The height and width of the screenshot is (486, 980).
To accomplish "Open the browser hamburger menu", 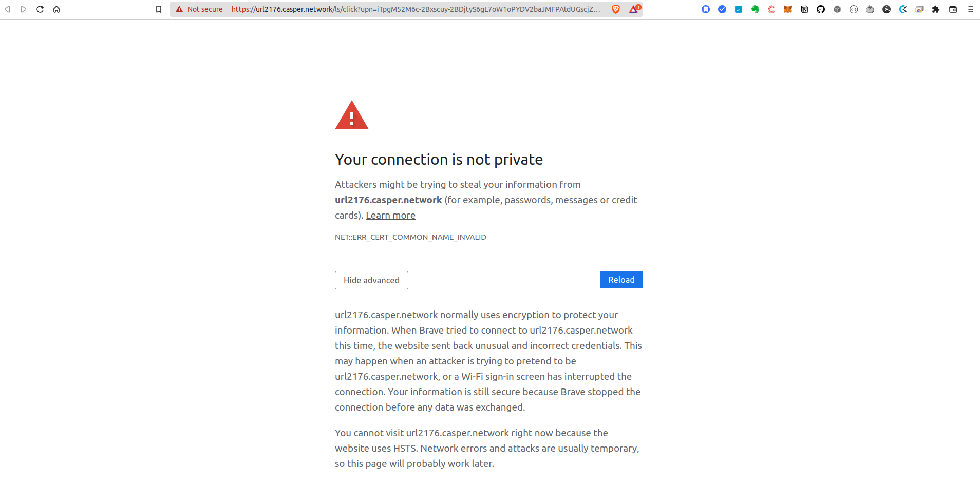I will point(970,9).
